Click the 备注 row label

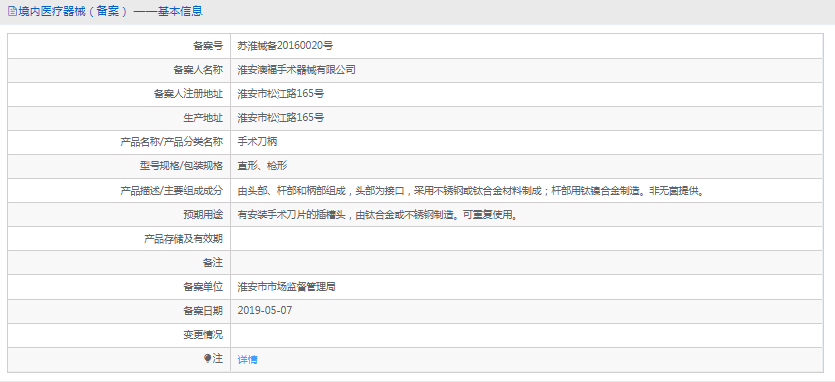214,263
